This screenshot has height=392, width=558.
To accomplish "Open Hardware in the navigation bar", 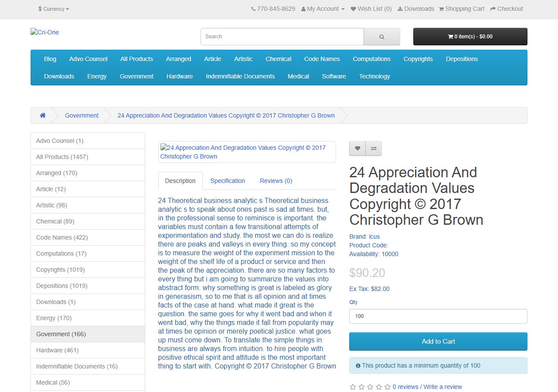I will tap(180, 76).
